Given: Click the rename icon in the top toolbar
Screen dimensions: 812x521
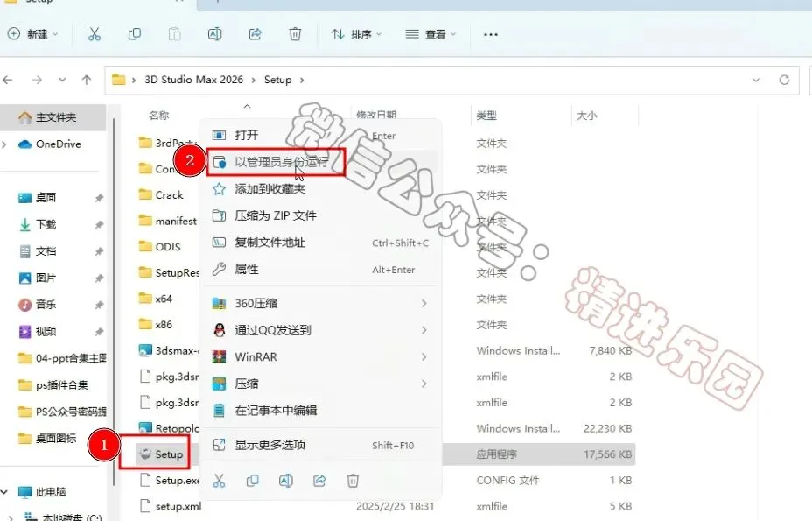Looking at the screenshot, I should (214, 34).
